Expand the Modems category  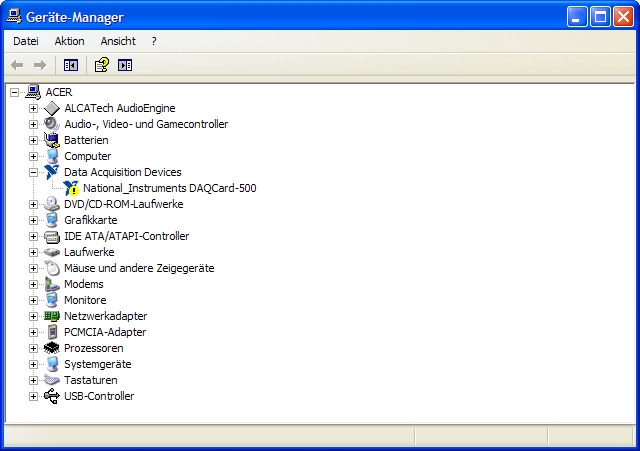click(33, 284)
